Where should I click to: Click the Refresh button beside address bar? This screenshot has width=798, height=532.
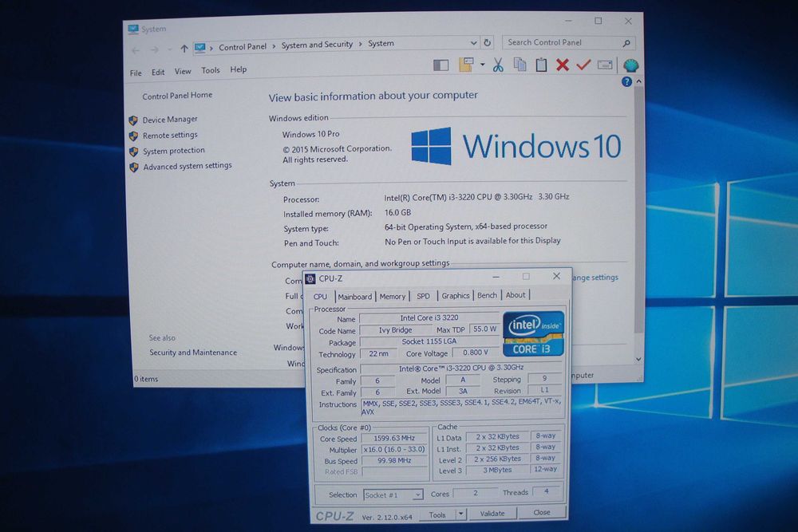tap(488, 43)
